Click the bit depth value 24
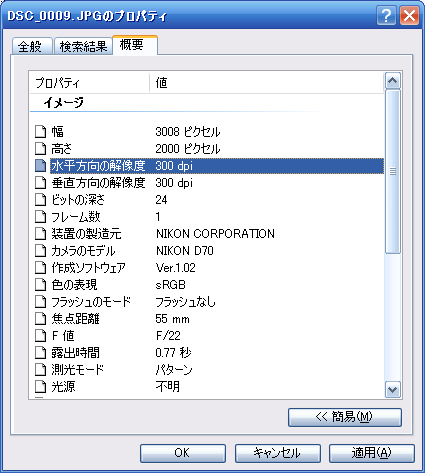 click(161, 200)
